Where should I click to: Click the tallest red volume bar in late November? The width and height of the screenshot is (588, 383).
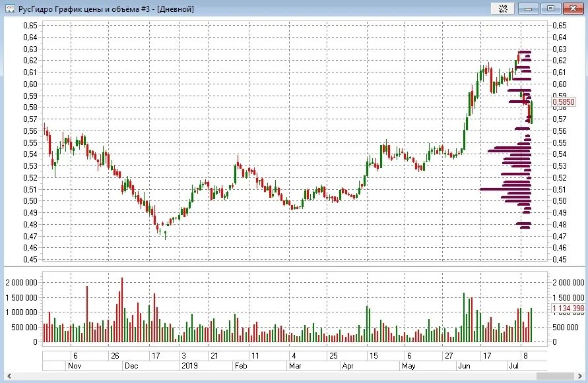(x=122, y=310)
